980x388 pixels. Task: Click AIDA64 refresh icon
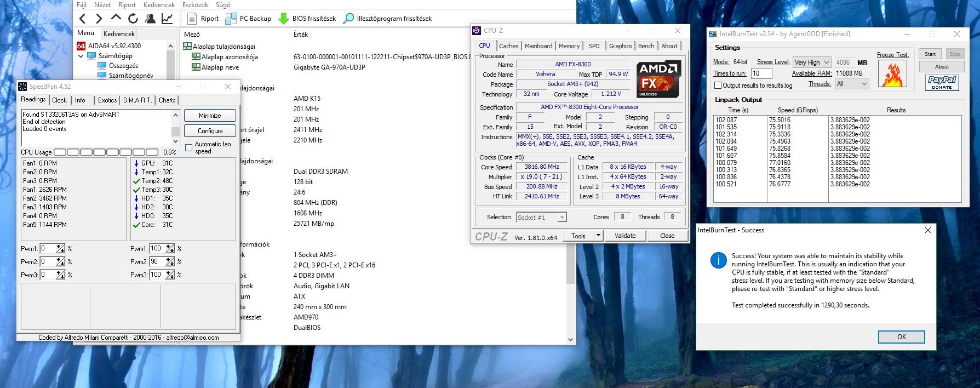click(133, 19)
